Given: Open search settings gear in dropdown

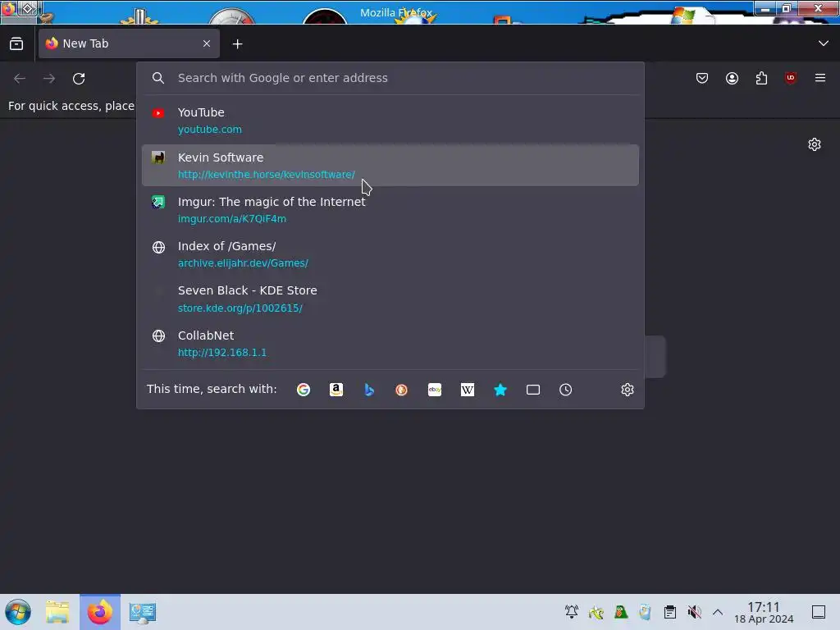Looking at the screenshot, I should pos(628,390).
